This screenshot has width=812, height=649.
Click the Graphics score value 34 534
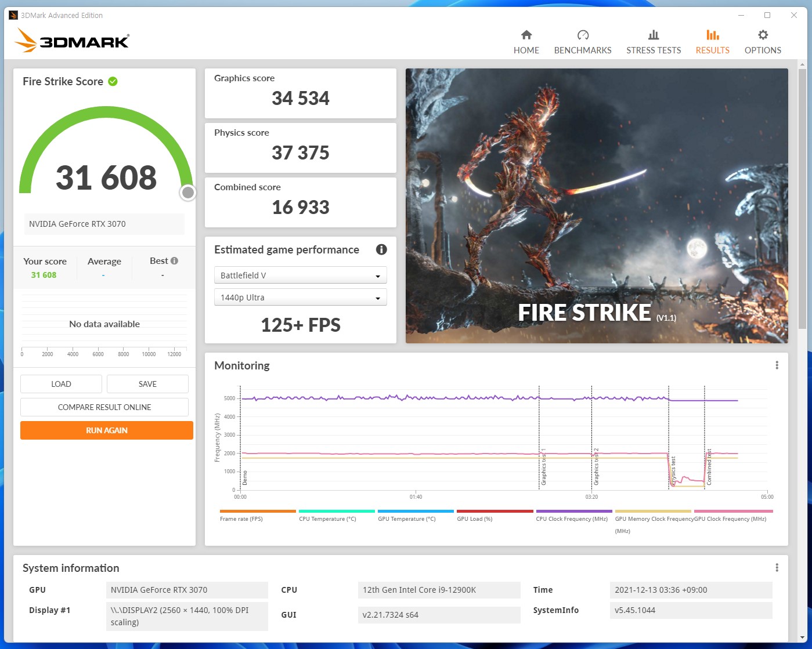coord(301,99)
